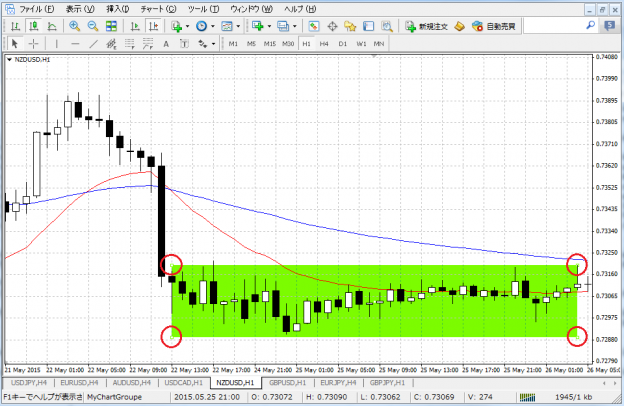624x406 pixels.
Task: Open the チャート(C) menu
Action: (158, 9)
